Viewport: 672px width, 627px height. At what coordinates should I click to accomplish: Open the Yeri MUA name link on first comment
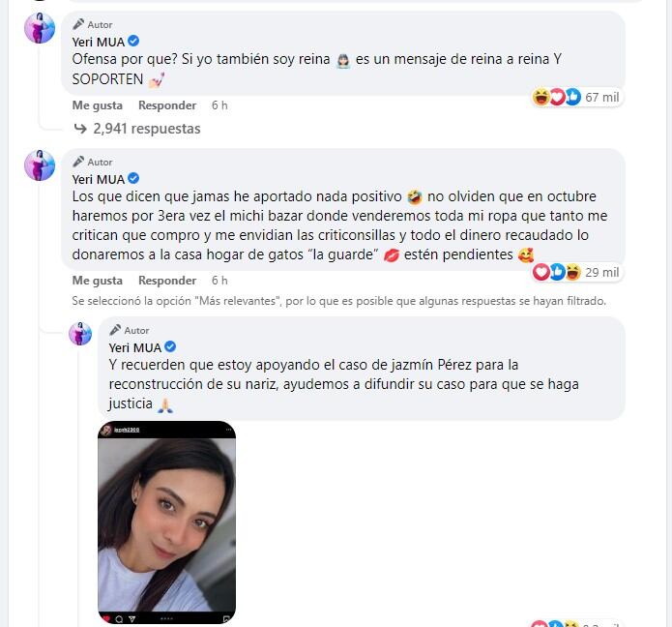point(99,42)
